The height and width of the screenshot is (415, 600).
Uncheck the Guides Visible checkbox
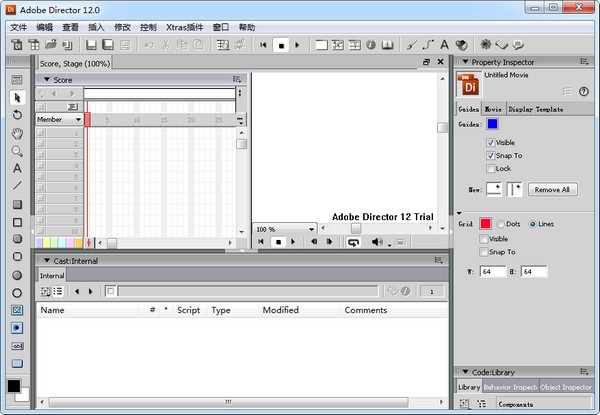(x=491, y=143)
